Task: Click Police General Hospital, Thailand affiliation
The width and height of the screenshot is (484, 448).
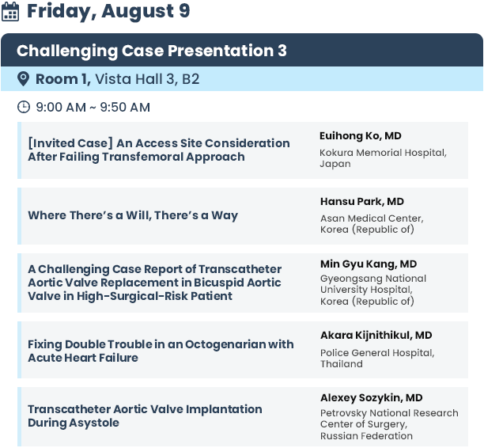Action: pos(377,358)
